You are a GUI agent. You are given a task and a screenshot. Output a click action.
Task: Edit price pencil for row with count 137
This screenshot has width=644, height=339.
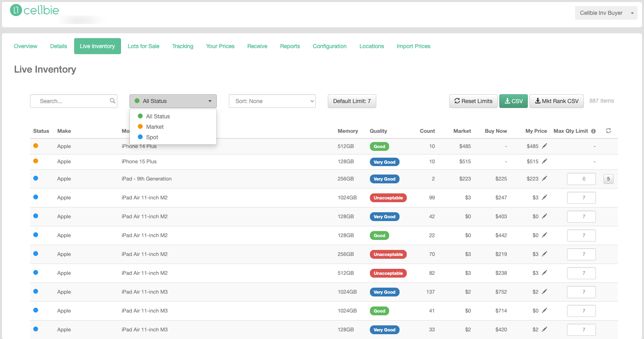click(544, 292)
